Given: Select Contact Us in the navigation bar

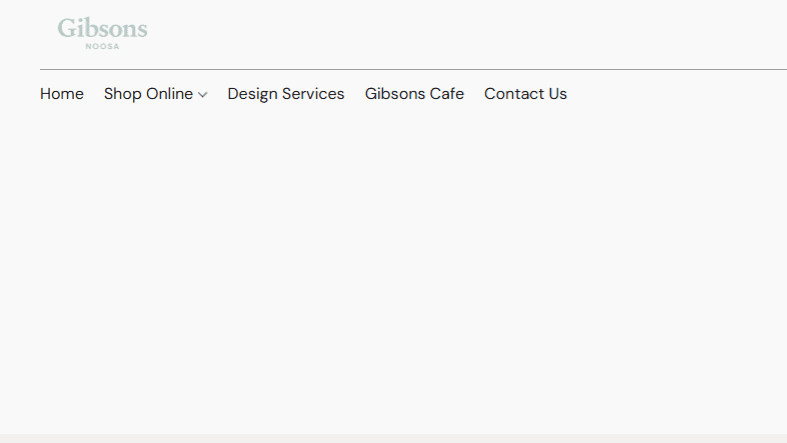Looking at the screenshot, I should click(x=526, y=94).
